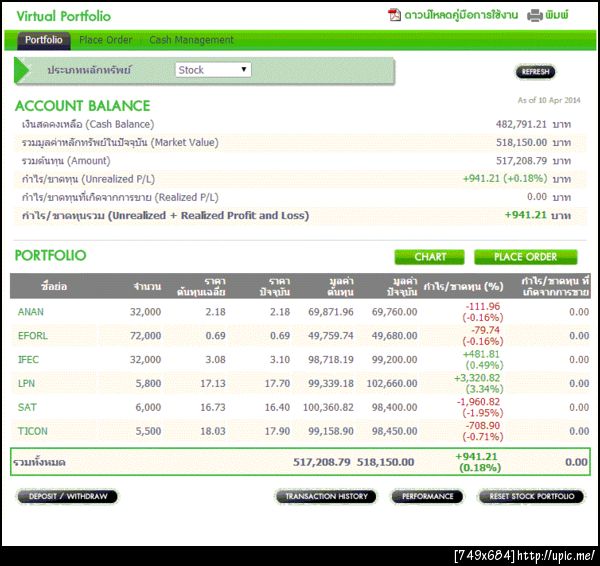Switch to the Portfolio tab

(44, 40)
